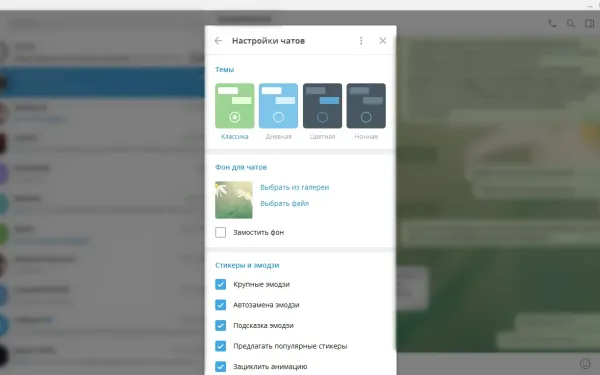Toggle the Автозамена эмодзи checkbox

pyautogui.click(x=220, y=305)
